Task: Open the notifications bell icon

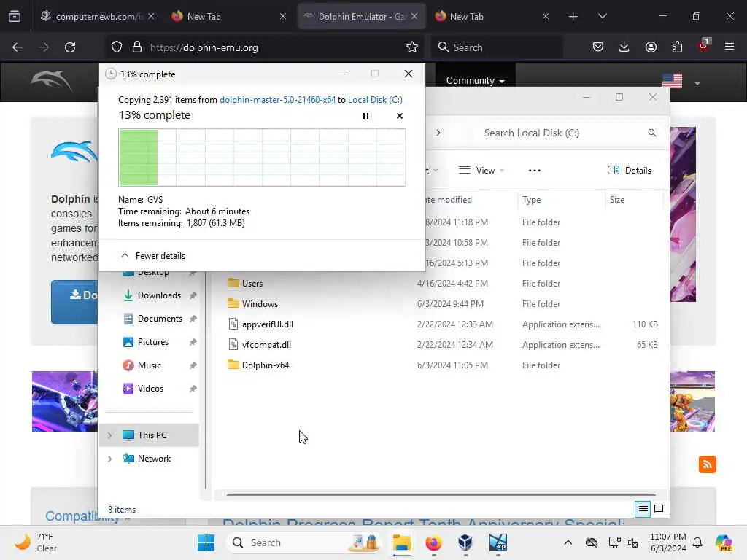Action: (697, 542)
